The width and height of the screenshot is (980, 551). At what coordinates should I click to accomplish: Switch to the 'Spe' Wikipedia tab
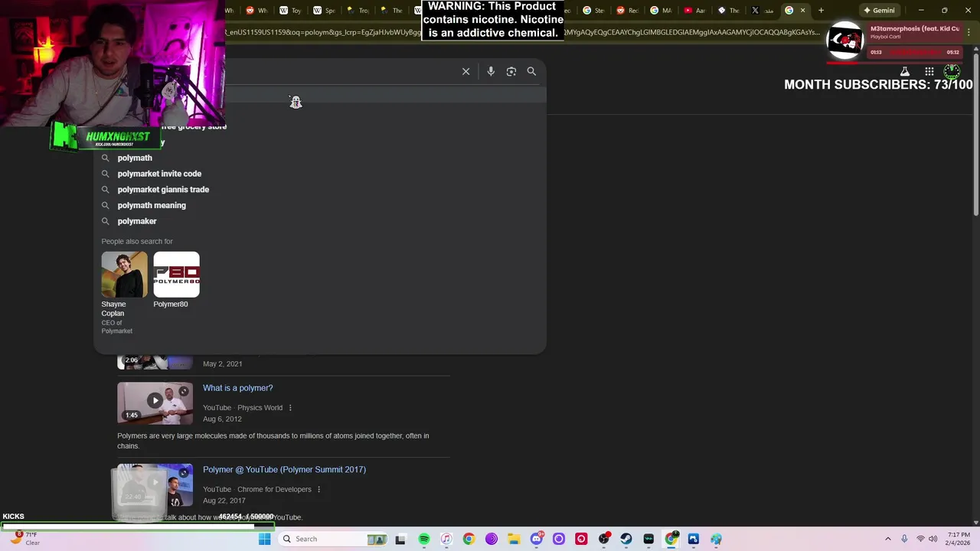point(324,10)
